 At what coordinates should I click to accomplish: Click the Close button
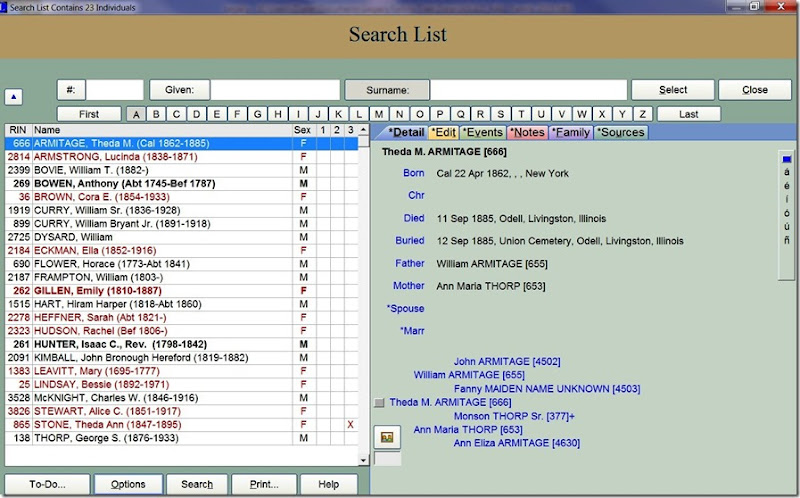click(x=755, y=90)
